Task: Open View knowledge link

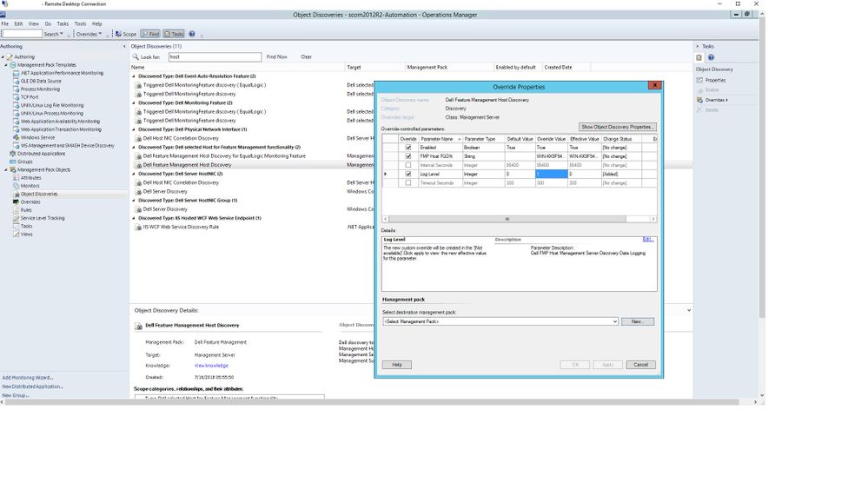Action: click(211, 366)
